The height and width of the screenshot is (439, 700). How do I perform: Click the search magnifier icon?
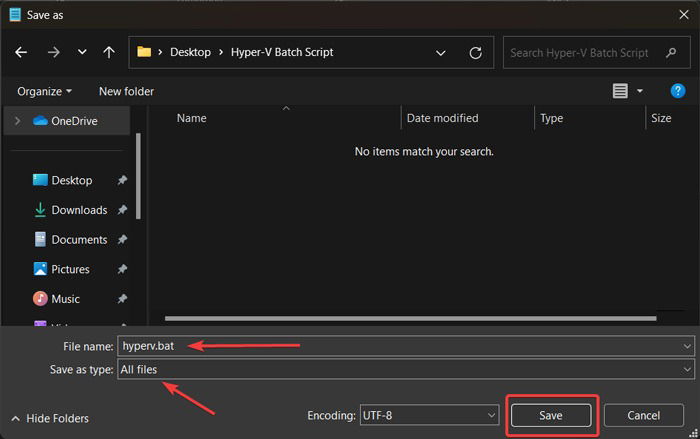tap(671, 53)
